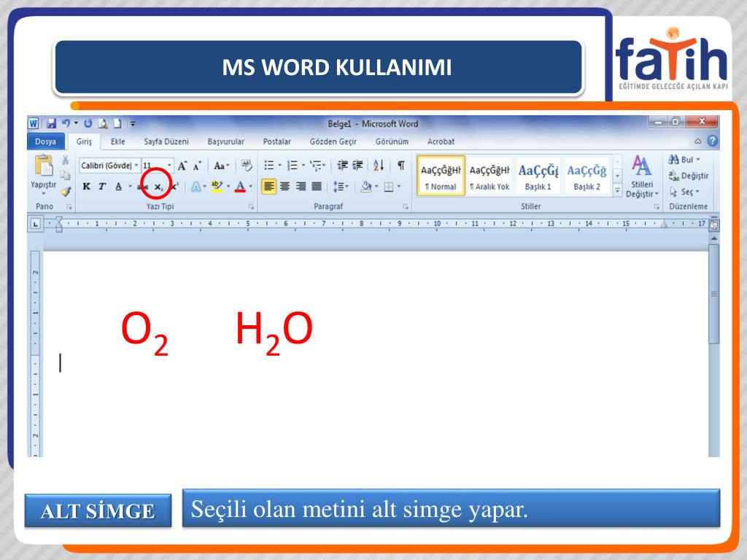Screen dimensions: 747x560
Task: Open bullets list dropdown
Action: (x=279, y=166)
